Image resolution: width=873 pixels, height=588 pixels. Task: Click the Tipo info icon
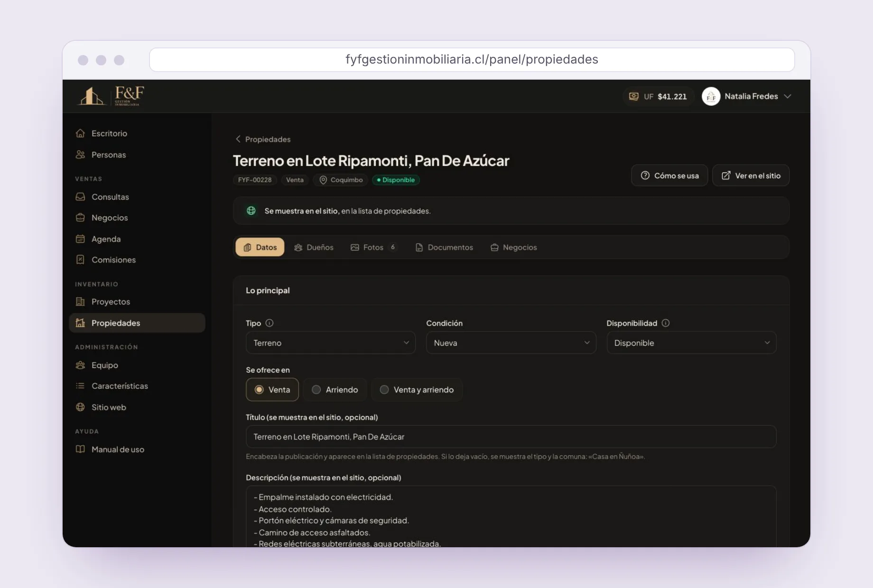pyautogui.click(x=269, y=323)
